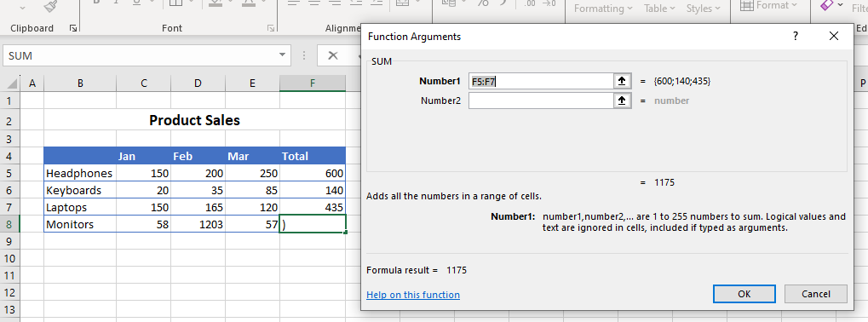Select all cells with the corner triangle
The width and height of the screenshot is (868, 322).
click(x=12, y=84)
